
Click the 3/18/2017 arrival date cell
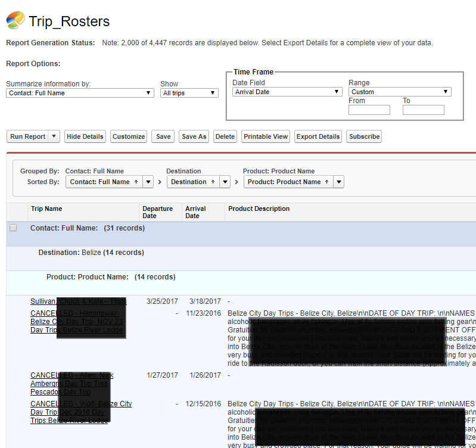(x=205, y=301)
